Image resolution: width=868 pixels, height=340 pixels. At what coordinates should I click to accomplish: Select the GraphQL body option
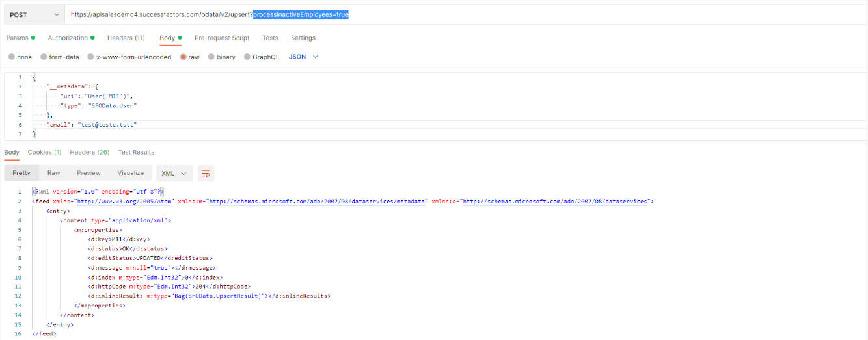(262, 57)
